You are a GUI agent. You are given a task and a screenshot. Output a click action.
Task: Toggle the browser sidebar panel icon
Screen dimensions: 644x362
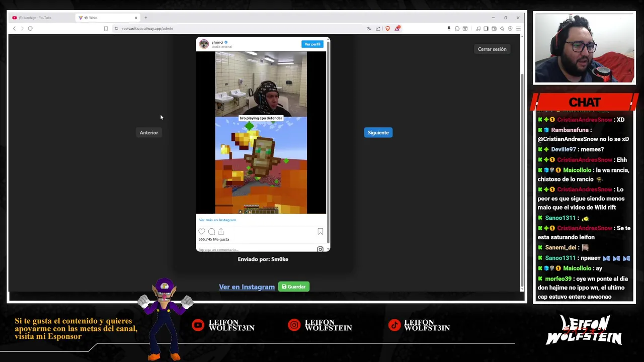point(486,29)
